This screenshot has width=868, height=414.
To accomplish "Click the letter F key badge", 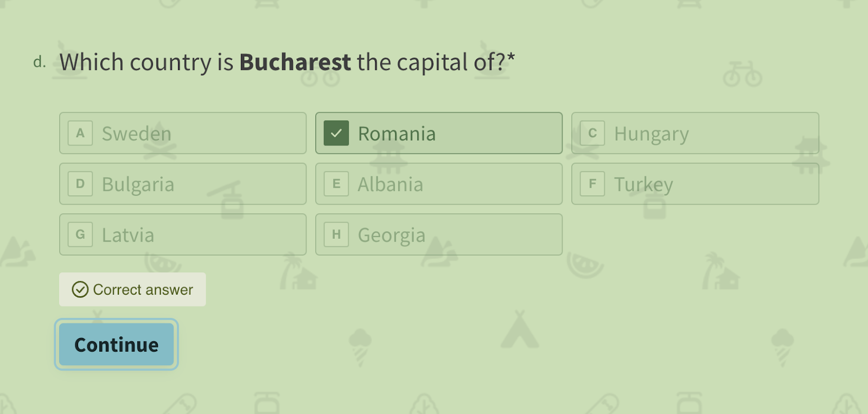I will point(592,184).
